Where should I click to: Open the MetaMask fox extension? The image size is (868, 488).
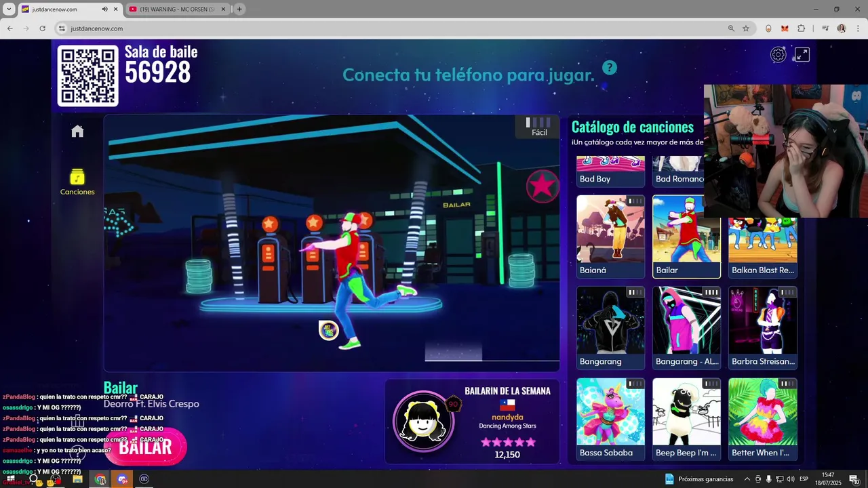coord(785,28)
